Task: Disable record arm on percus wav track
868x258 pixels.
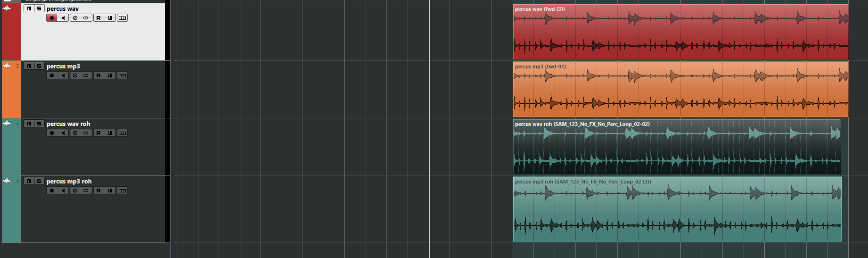Action: (52, 18)
